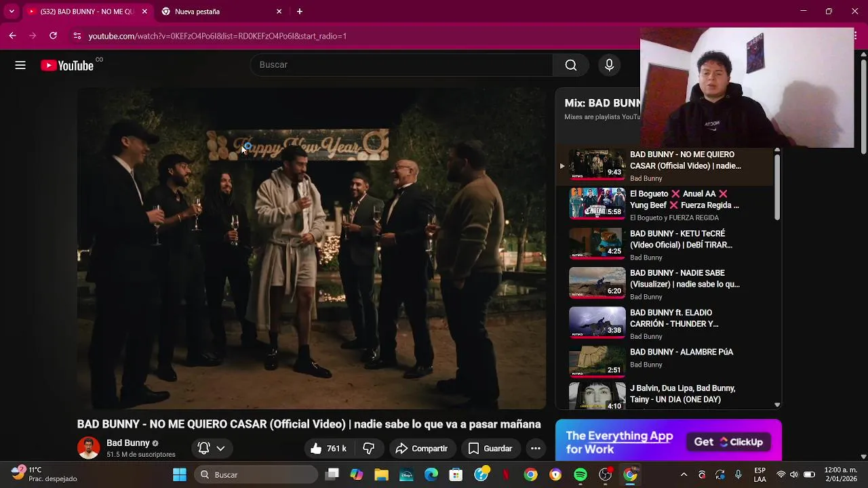
Task: Open the Windows Start menu
Action: tap(180, 475)
